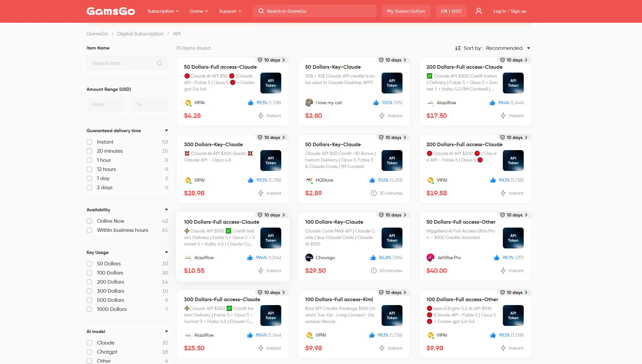Open the user account profile icon
The image size is (642, 364).
[478, 11]
